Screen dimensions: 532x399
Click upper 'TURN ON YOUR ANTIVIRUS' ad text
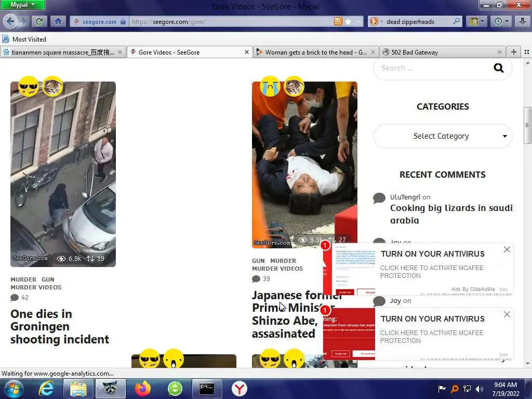pyautogui.click(x=433, y=254)
